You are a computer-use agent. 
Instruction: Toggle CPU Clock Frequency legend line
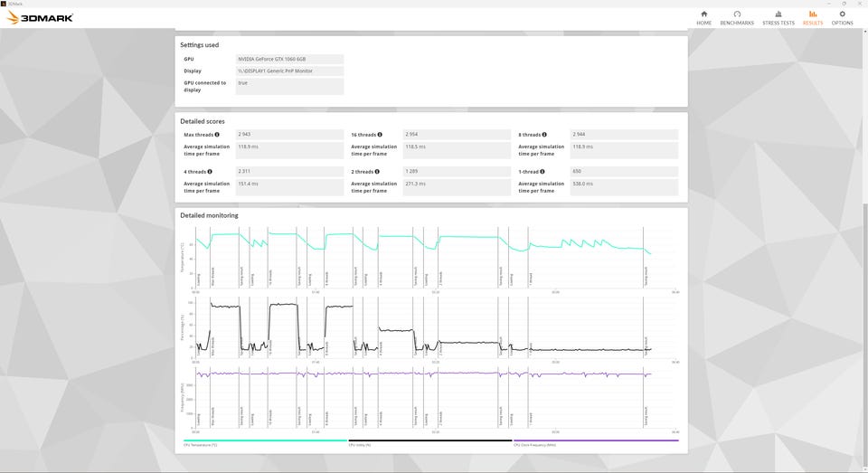click(596, 441)
